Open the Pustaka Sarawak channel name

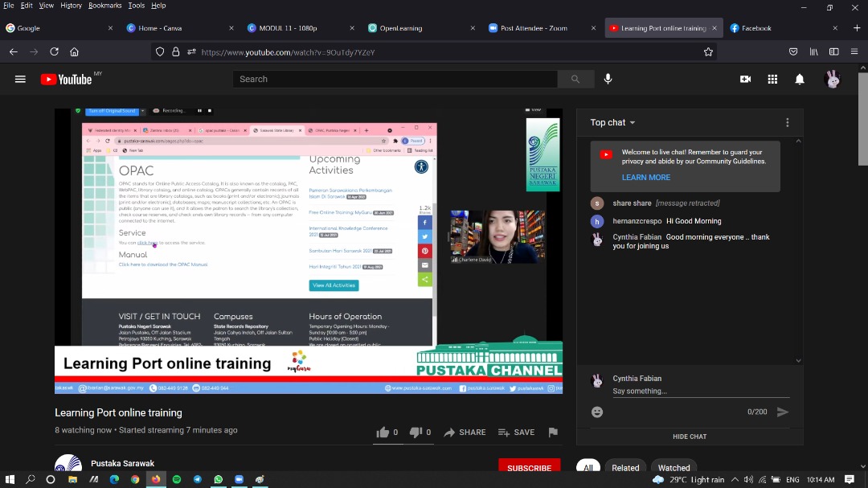click(x=122, y=463)
